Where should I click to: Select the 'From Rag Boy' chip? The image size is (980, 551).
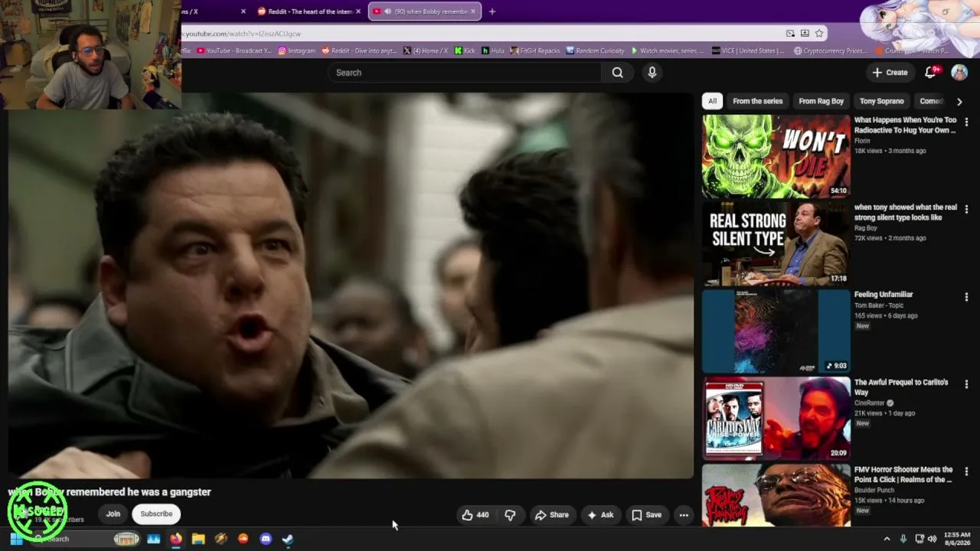point(821,101)
